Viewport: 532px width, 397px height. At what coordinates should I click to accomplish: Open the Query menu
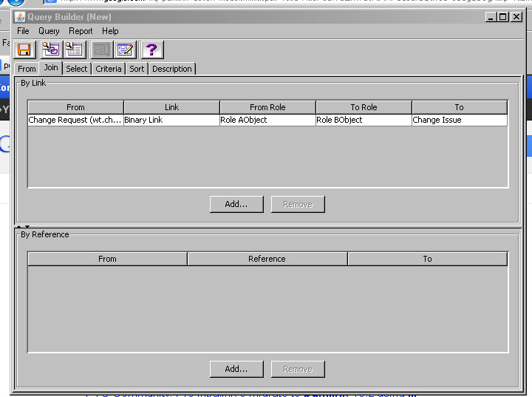(x=49, y=31)
